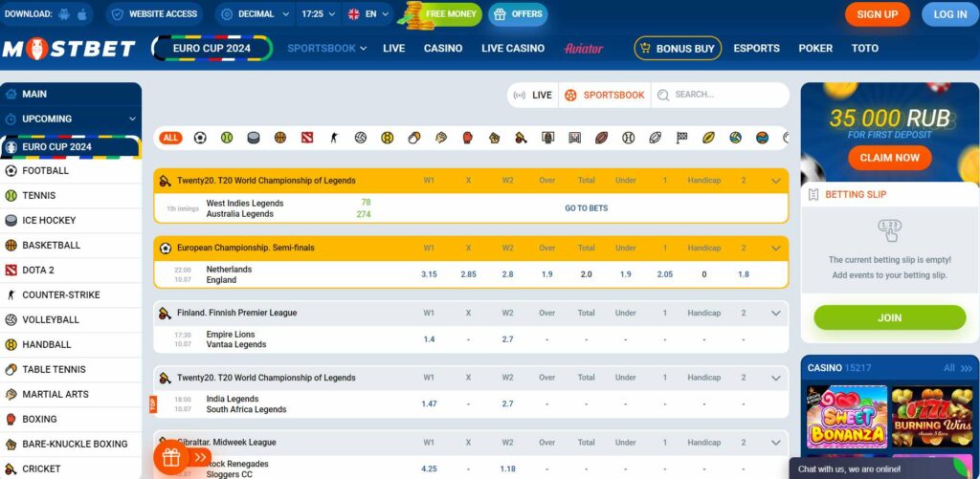The width and height of the screenshot is (980, 479).
Task: Select Empire Lions W1 odds 1.4
Action: [x=429, y=339]
